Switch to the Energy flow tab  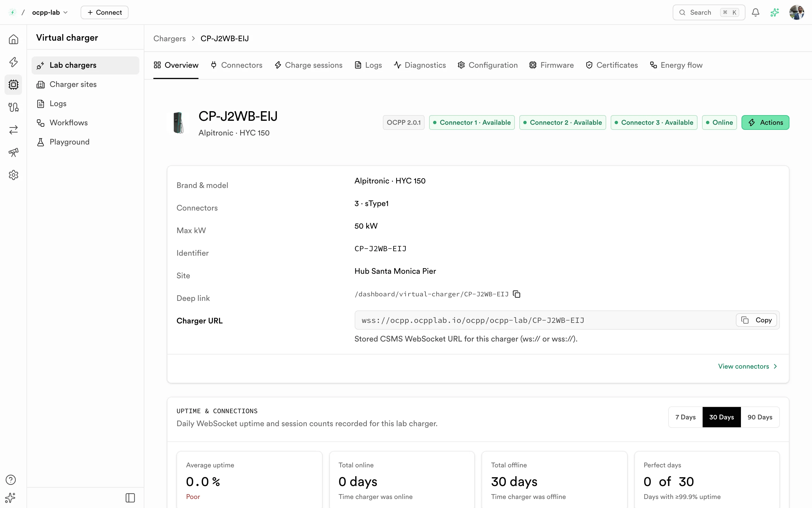tap(676, 65)
